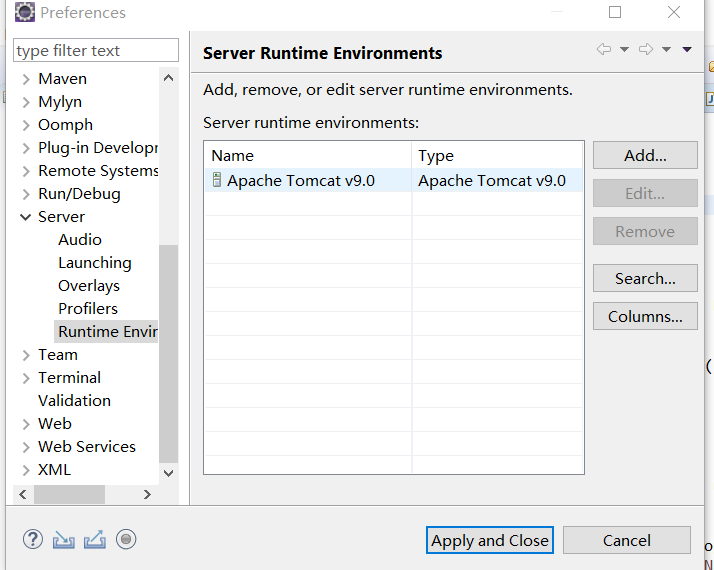The width and height of the screenshot is (714, 570).
Task: Click the Search... button
Action: pyautogui.click(x=645, y=279)
